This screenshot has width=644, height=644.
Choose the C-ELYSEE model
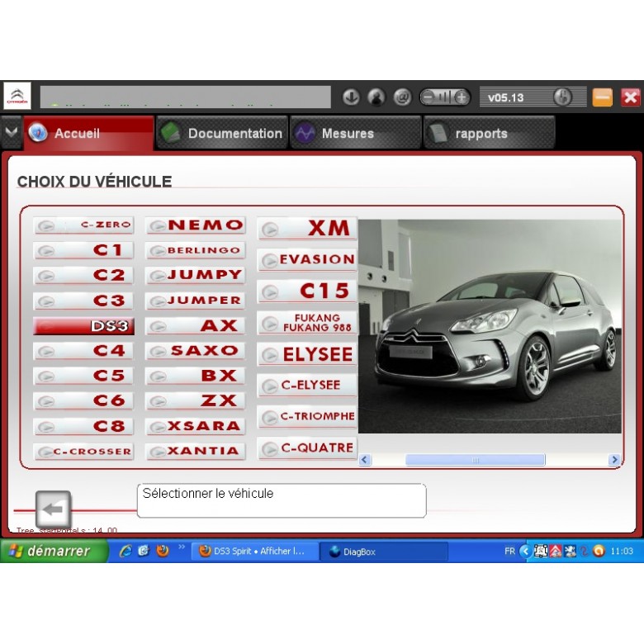307,386
